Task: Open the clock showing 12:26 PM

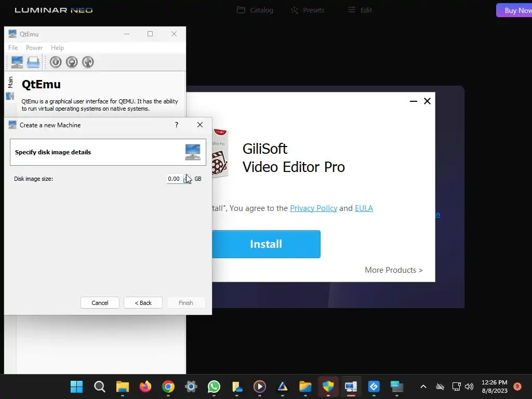Action: click(x=495, y=387)
